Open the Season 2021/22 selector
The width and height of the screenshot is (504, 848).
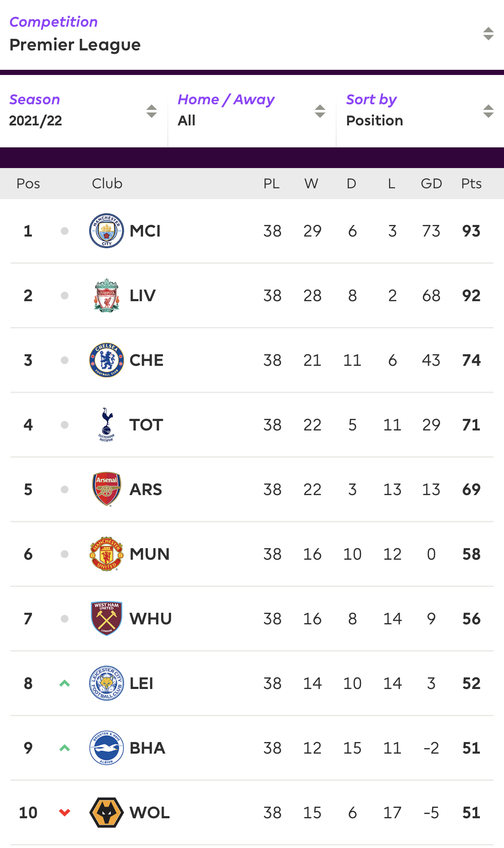pos(84,111)
